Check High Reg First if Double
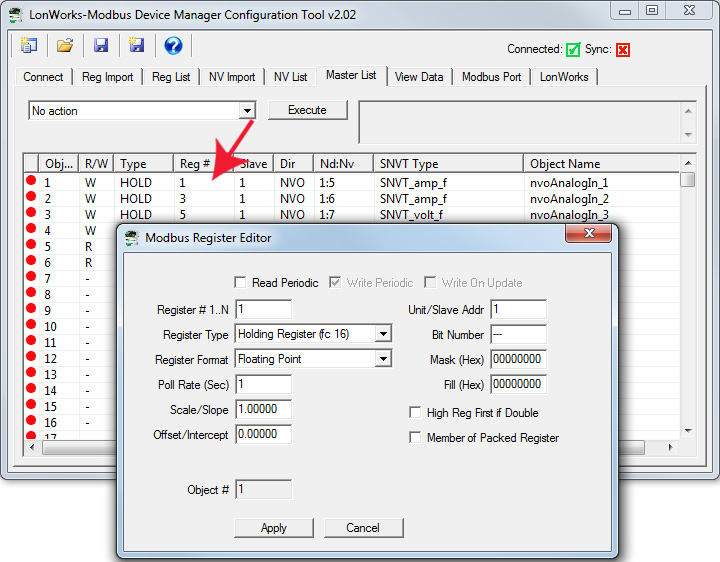The image size is (720, 562). click(416, 413)
